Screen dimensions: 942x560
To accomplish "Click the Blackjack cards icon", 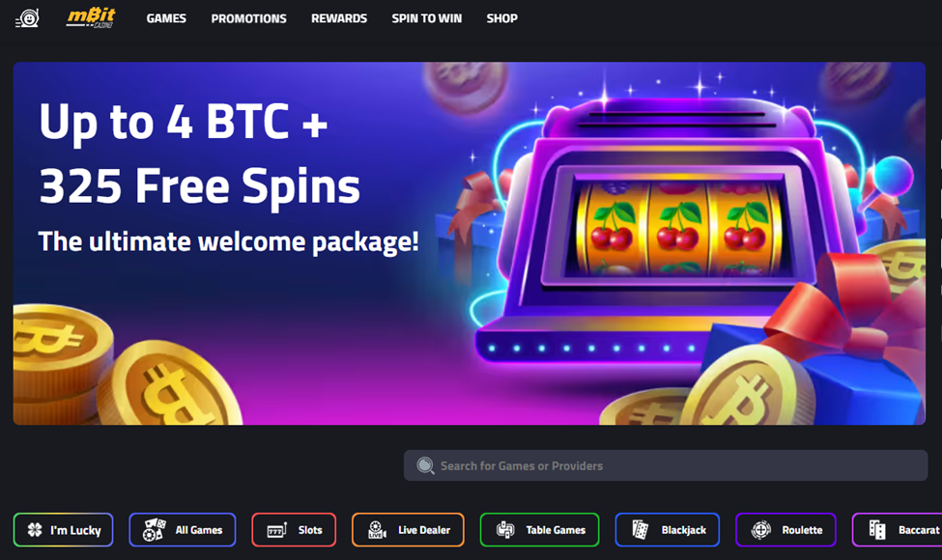I will click(641, 529).
